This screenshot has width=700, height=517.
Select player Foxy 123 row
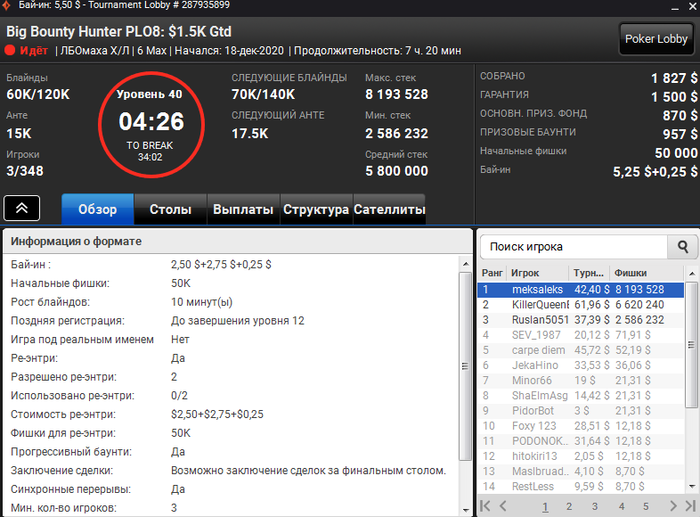point(581,426)
